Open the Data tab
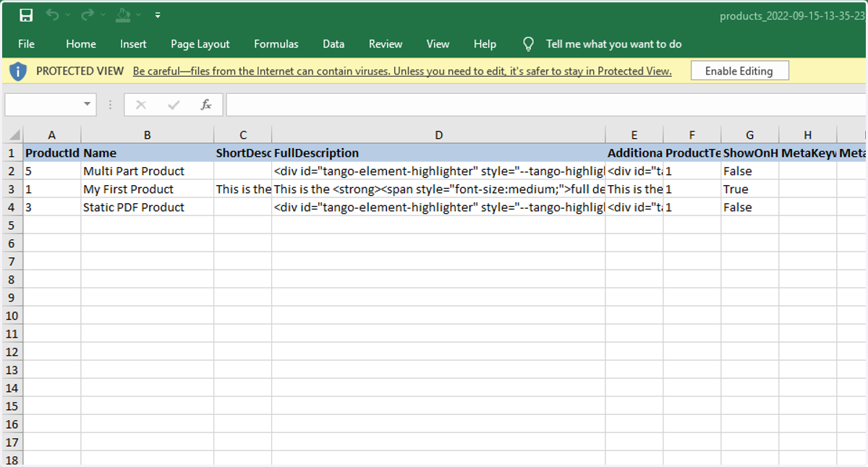Screen dimensions: 868x467 [x=333, y=44]
